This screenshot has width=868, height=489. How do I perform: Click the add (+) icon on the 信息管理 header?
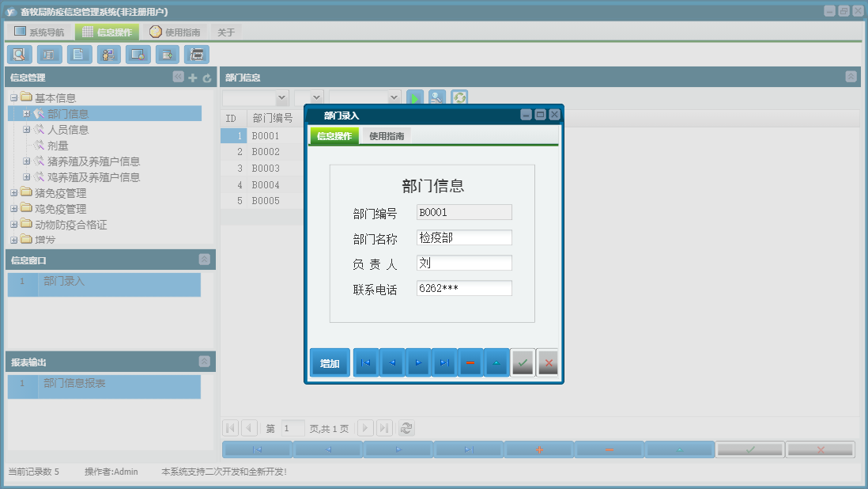(x=193, y=77)
